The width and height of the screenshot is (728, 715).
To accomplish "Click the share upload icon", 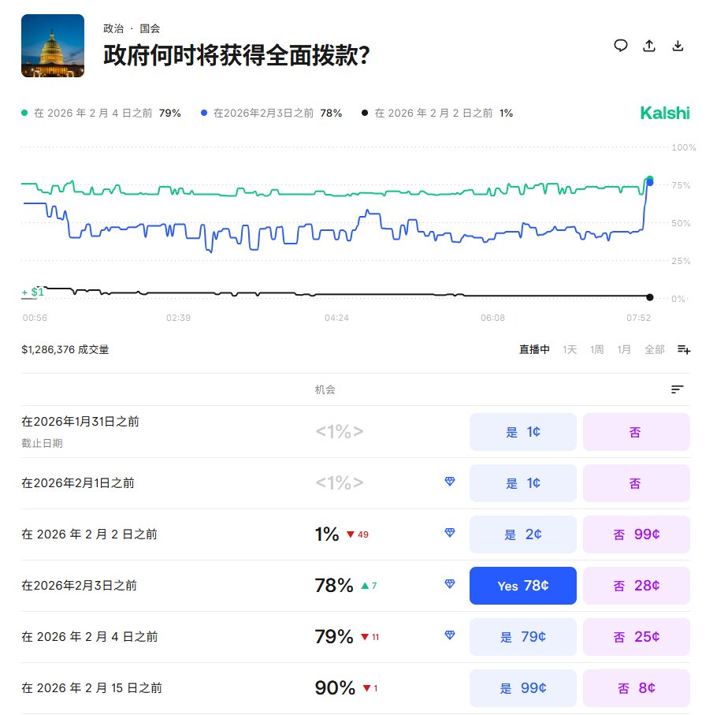I will coord(649,46).
